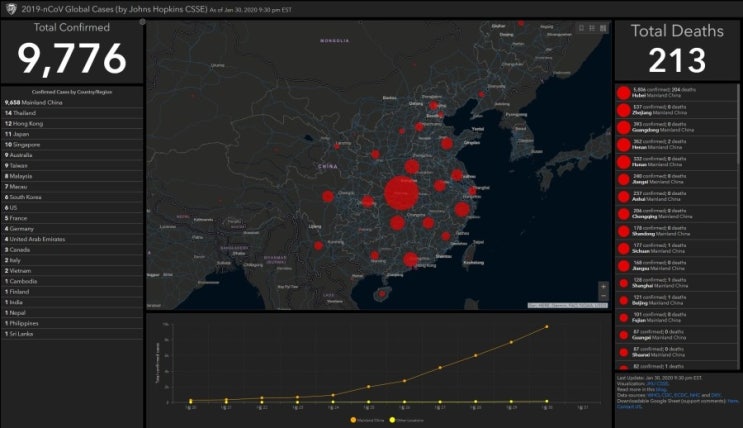Select the Beijing province entry
Image resolution: width=743 pixels, height=428 pixels.
[676, 301]
